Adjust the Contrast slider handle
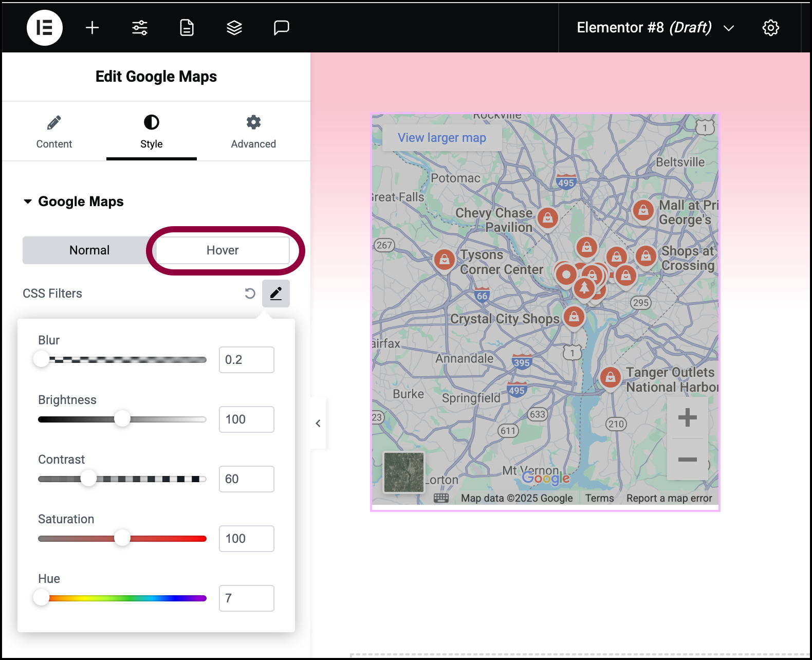The image size is (812, 660). tap(88, 479)
